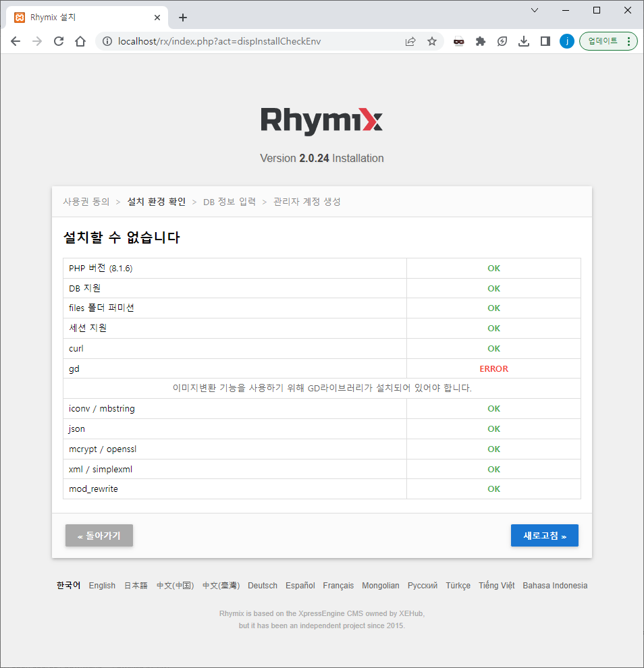Click the OK status for PHP 버전
Screen dimensions: 644x668
point(493,269)
